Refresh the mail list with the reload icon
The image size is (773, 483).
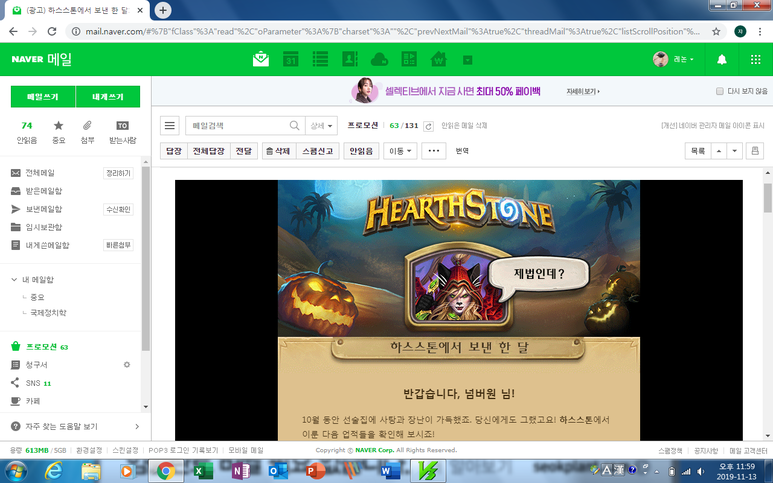[x=428, y=126]
